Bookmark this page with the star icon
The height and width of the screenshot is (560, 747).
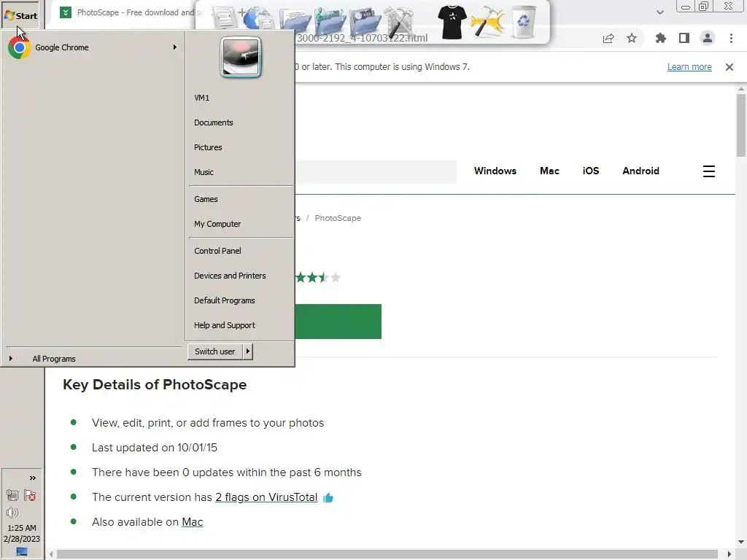pyautogui.click(x=632, y=38)
